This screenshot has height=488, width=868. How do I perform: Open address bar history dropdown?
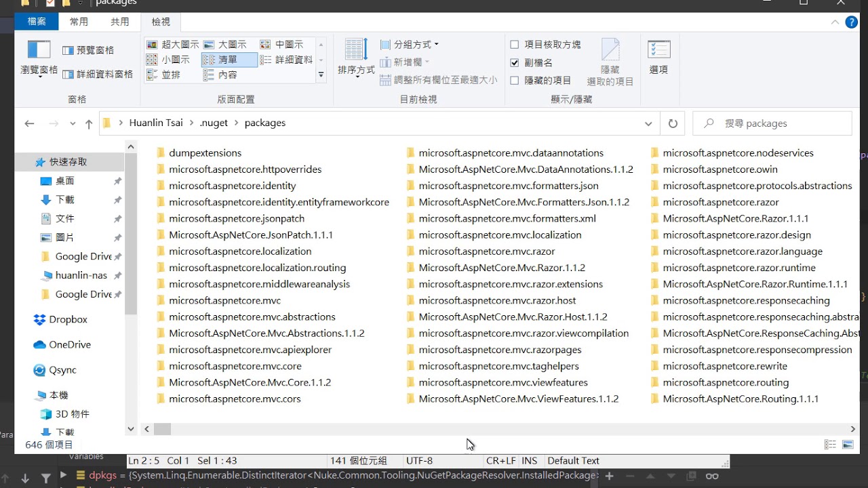648,123
